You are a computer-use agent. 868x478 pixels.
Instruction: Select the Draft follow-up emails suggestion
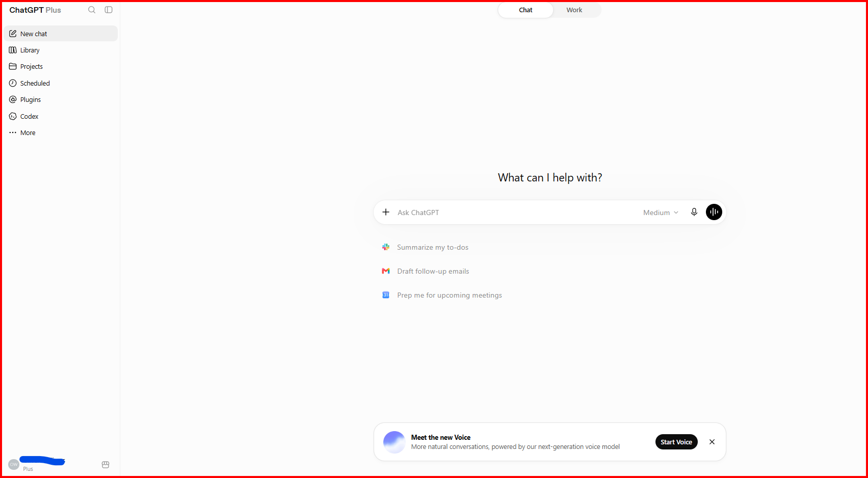point(433,271)
